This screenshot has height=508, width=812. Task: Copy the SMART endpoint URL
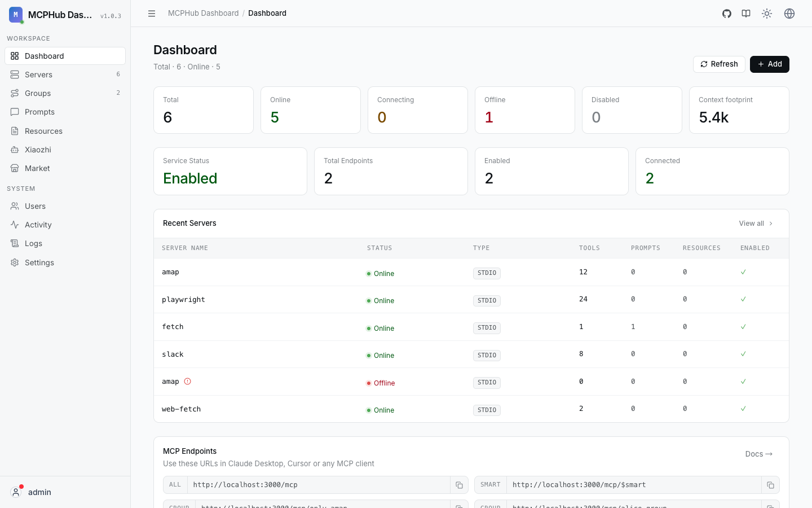[770, 485]
